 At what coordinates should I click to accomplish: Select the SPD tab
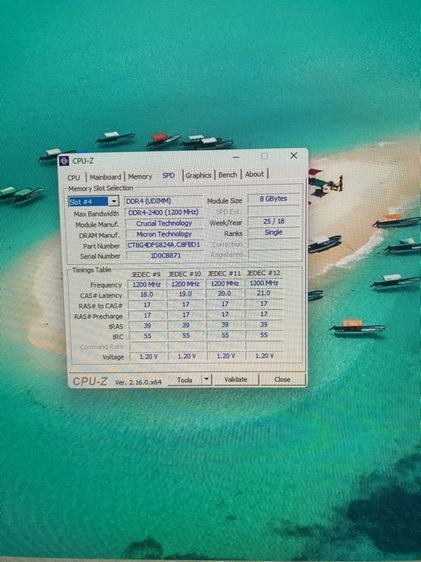[168, 175]
